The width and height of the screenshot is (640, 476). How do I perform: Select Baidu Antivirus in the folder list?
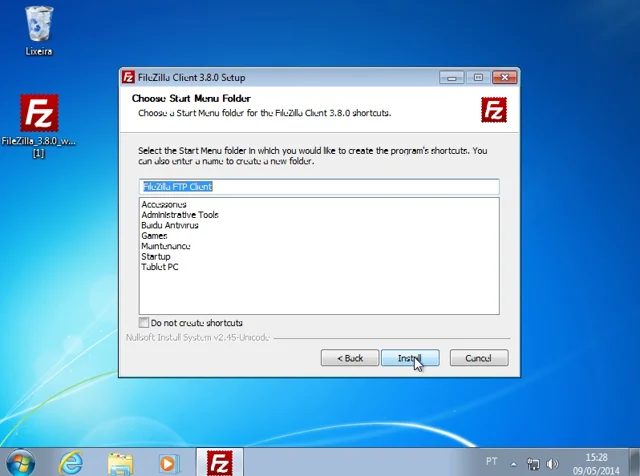tap(170, 225)
